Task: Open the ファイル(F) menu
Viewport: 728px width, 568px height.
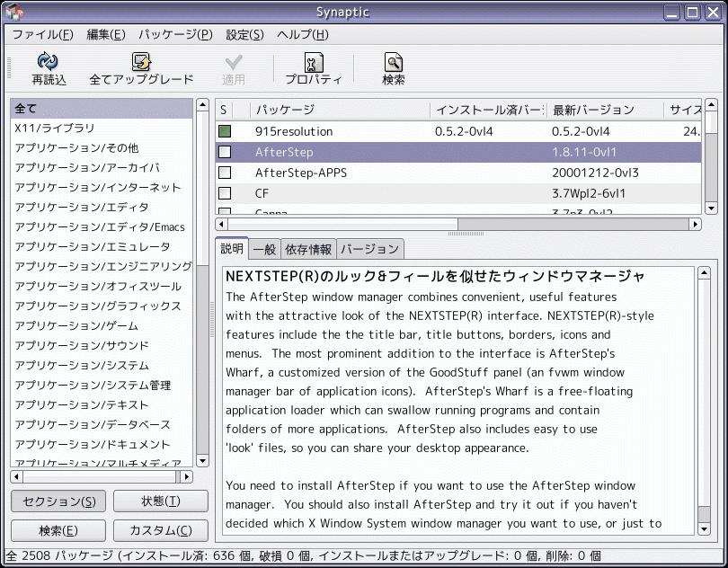Action: pyautogui.click(x=43, y=34)
